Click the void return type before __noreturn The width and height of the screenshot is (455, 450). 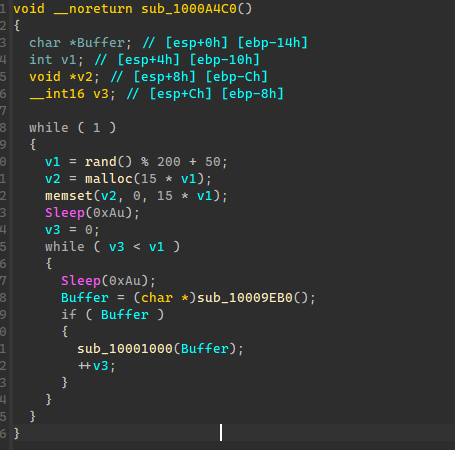29,9
